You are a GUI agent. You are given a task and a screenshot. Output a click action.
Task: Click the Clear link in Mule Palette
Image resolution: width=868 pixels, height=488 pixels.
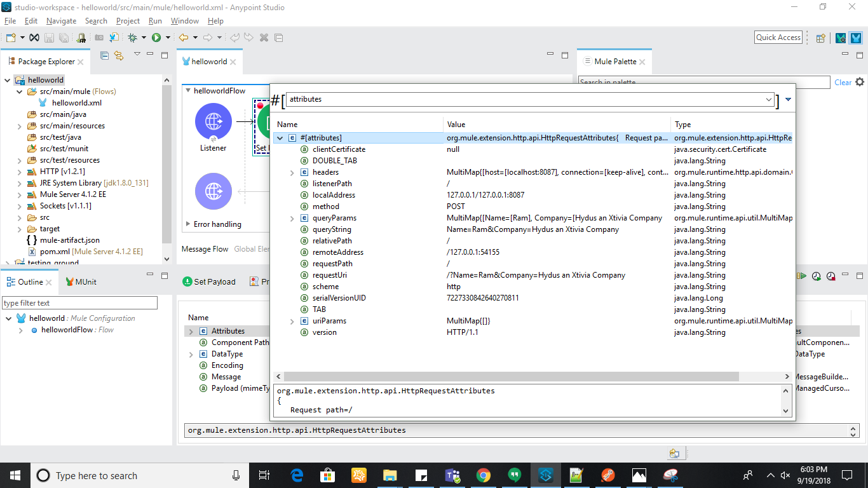[843, 82]
